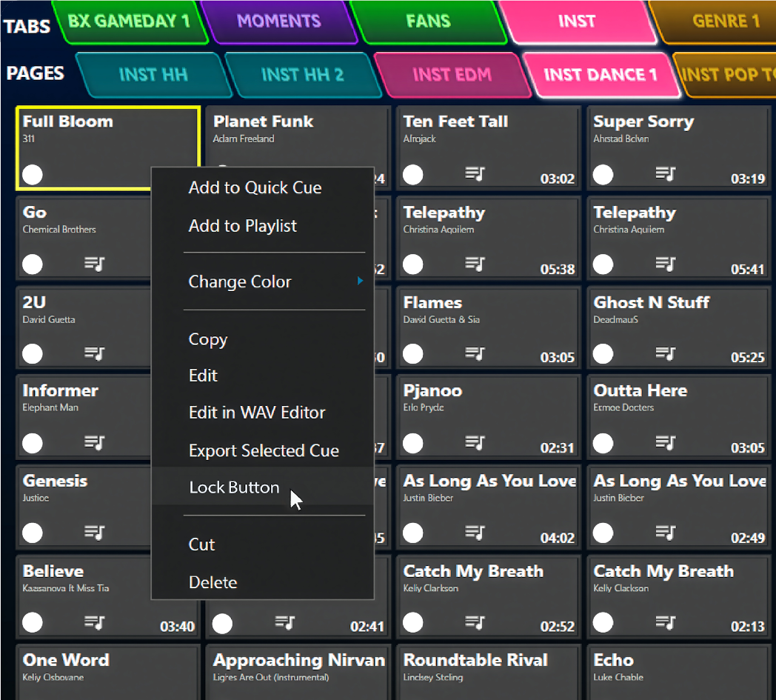776x700 pixels.
Task: Click the white circle on Full Bloom
Action: pos(33,175)
